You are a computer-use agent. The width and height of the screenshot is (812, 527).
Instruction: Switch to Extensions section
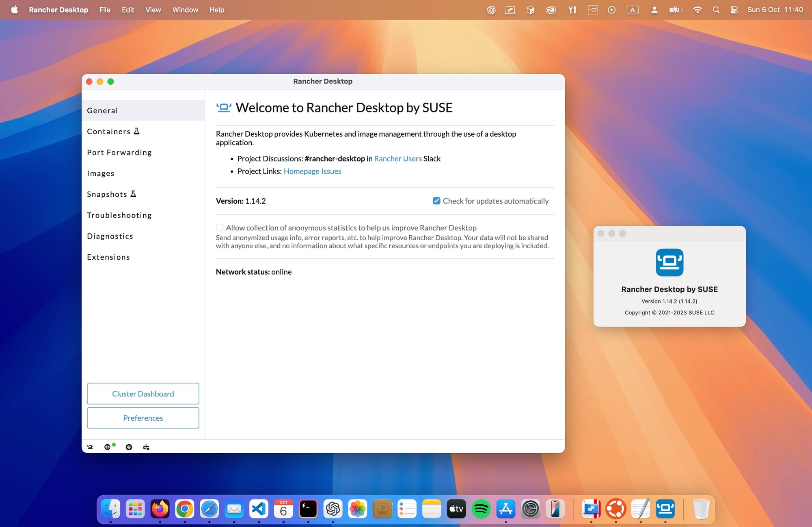pyautogui.click(x=143, y=257)
